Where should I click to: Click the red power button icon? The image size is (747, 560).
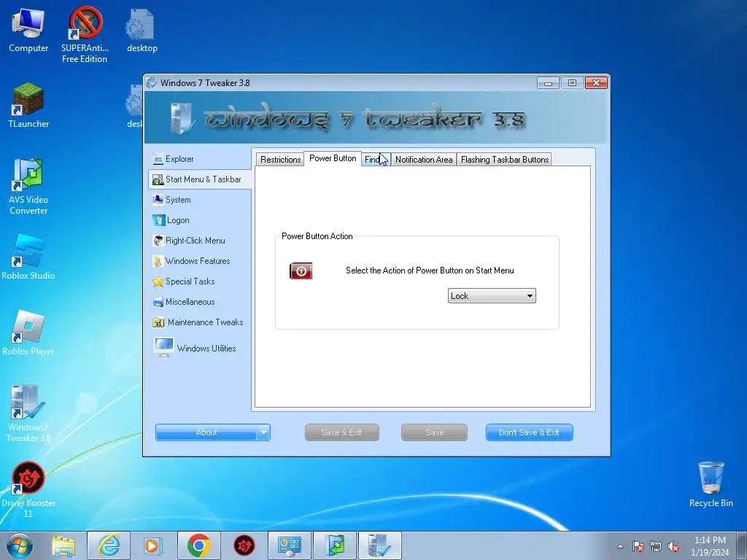pyautogui.click(x=301, y=271)
